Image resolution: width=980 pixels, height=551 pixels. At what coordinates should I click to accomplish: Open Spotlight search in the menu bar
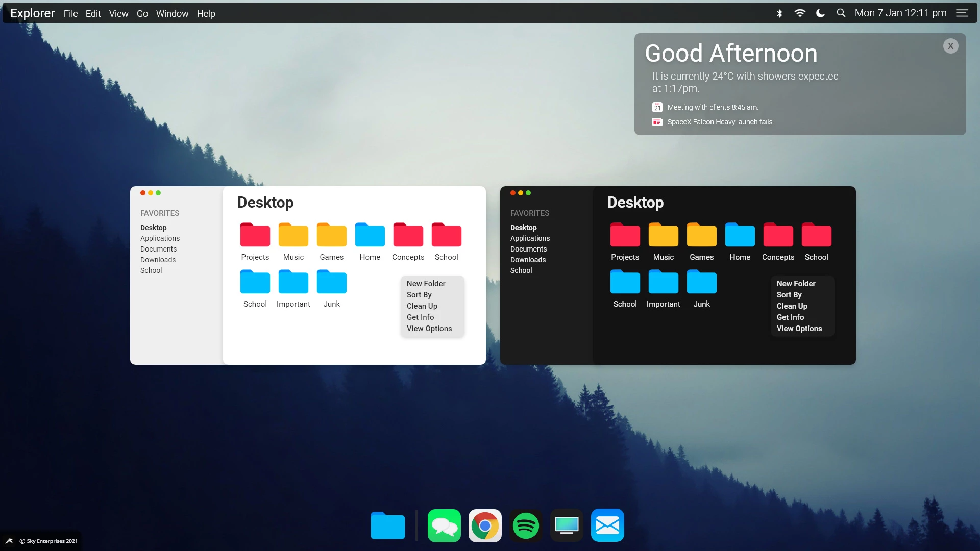tap(841, 13)
